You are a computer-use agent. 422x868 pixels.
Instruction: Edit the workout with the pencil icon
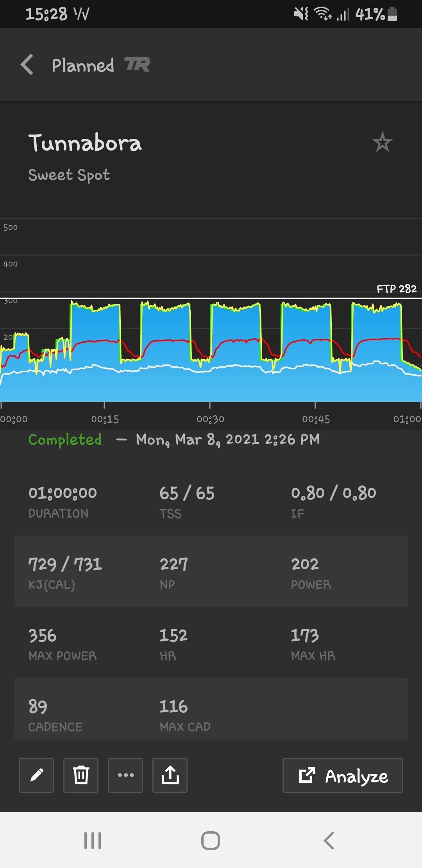36,775
